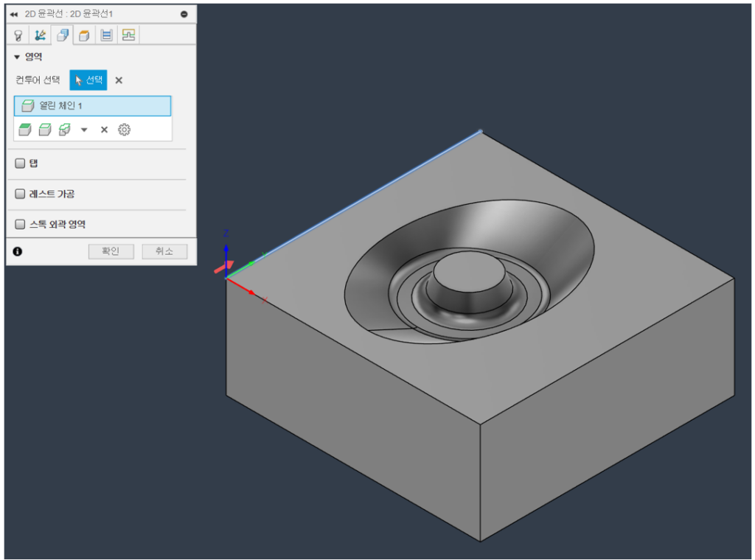Open the chain options dropdown arrow
The width and height of the screenshot is (755, 560).
[84, 130]
